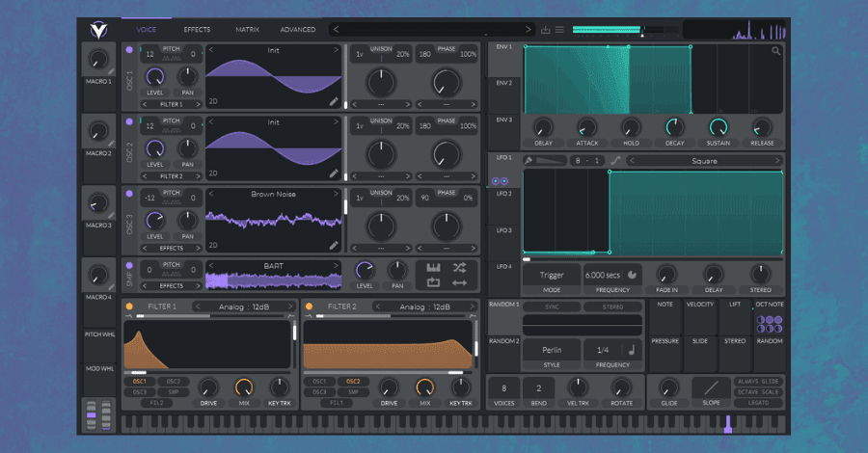This screenshot has height=453, width=868.
Task: Toggle Filter 1 on/off orange dot
Action: 129,306
